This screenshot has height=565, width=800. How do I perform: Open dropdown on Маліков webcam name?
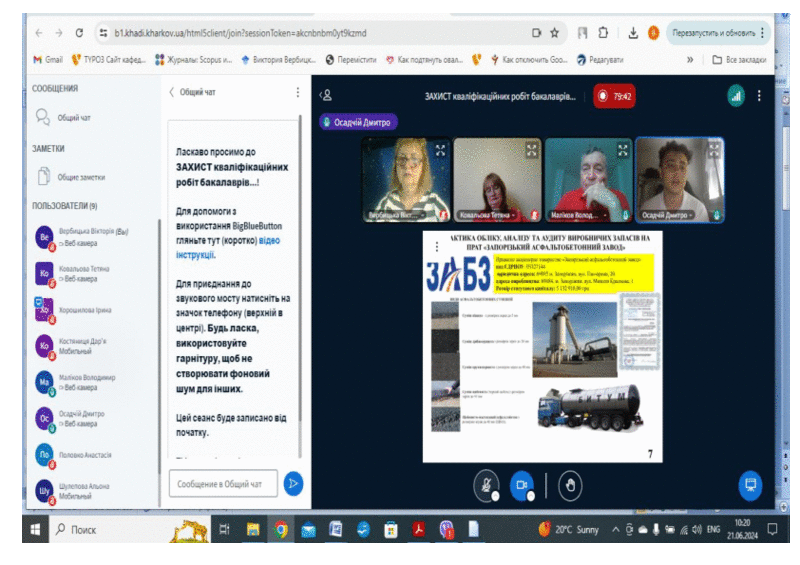(x=579, y=215)
